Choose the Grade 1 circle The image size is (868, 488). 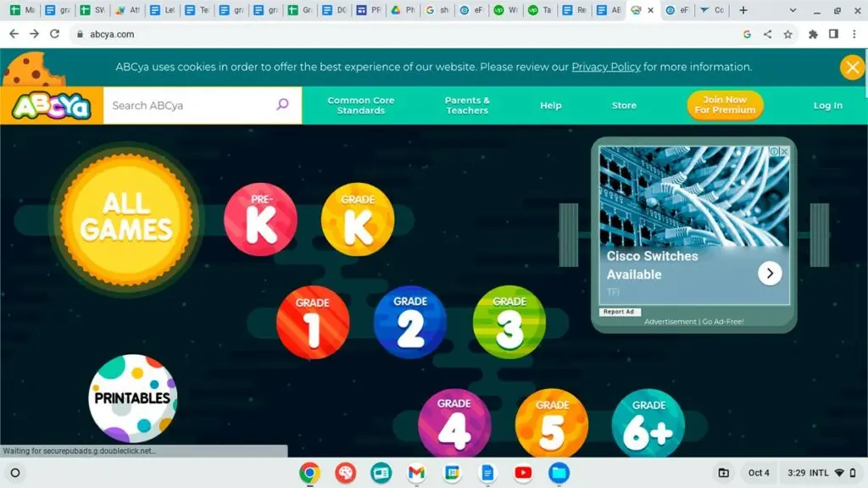click(x=313, y=322)
